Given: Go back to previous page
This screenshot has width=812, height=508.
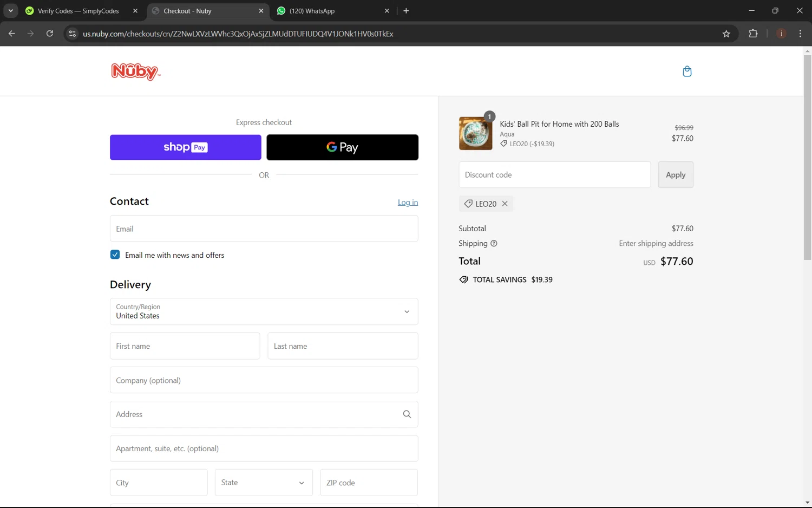Looking at the screenshot, I should tap(12, 34).
